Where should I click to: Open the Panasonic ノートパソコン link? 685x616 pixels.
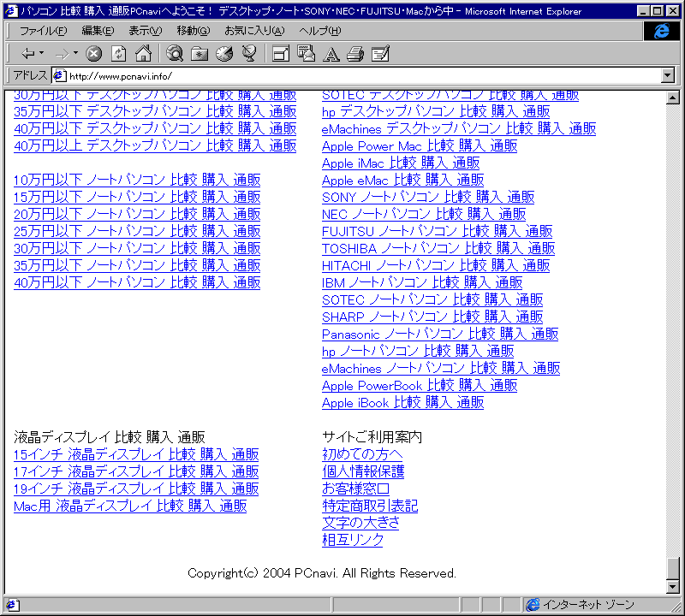pos(440,334)
